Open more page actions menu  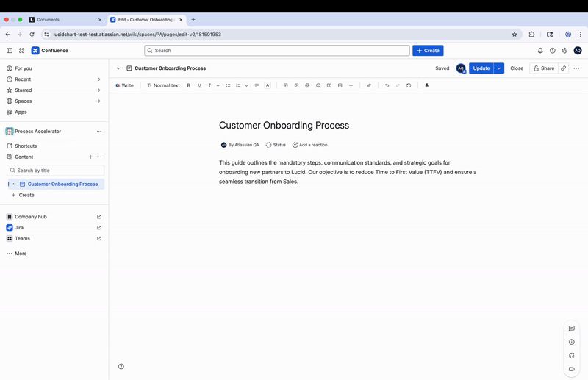577,68
